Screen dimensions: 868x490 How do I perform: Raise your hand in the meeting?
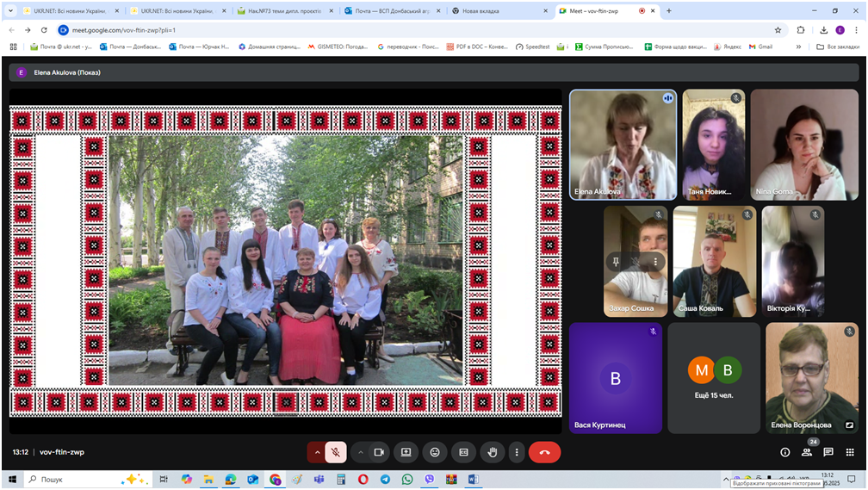(493, 452)
